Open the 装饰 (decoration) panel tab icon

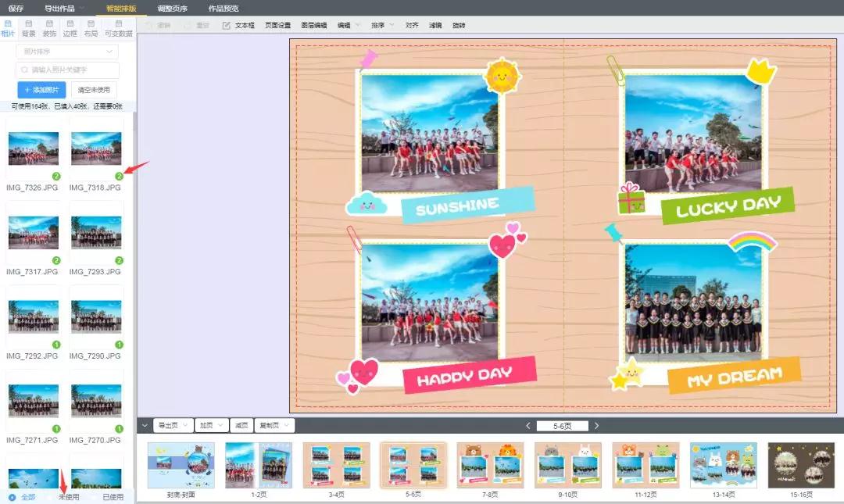(49, 23)
